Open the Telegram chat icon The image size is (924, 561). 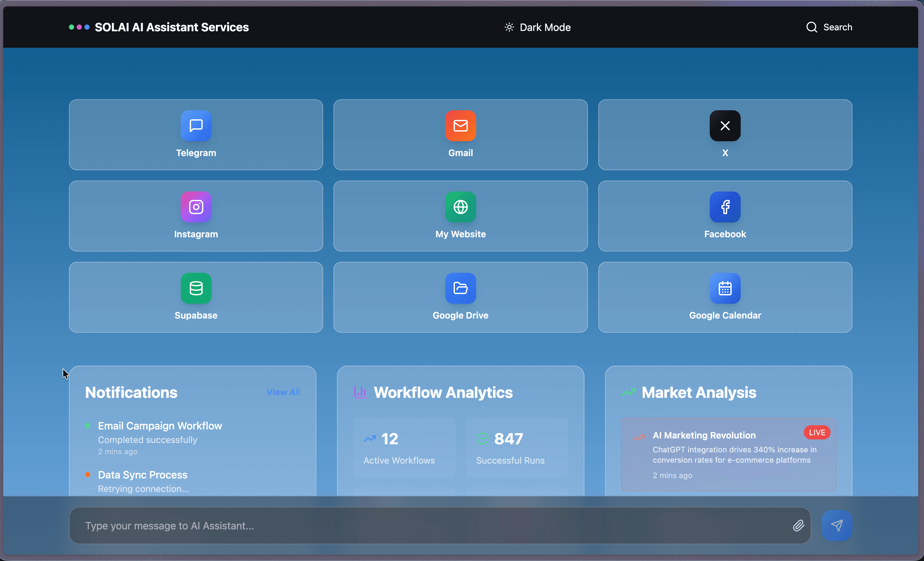pyautogui.click(x=196, y=126)
